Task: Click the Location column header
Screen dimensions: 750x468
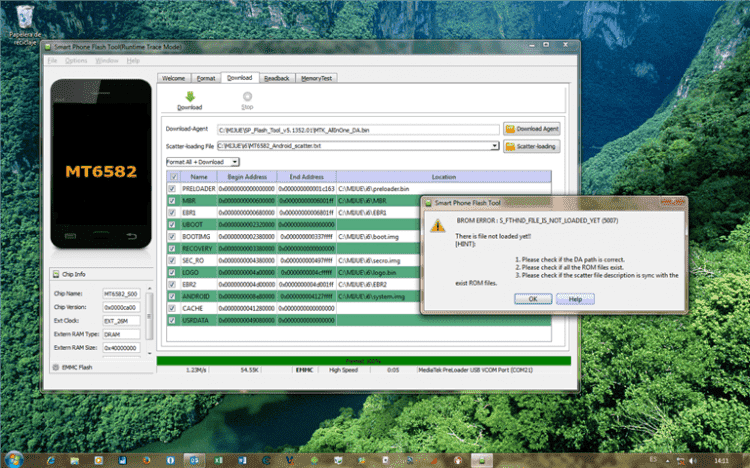Action: point(443,177)
